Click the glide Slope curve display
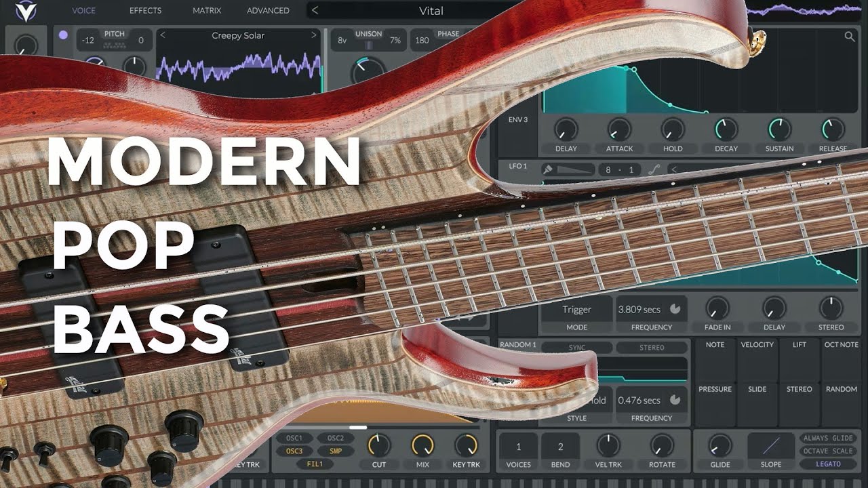The image size is (868, 488). tap(771, 446)
